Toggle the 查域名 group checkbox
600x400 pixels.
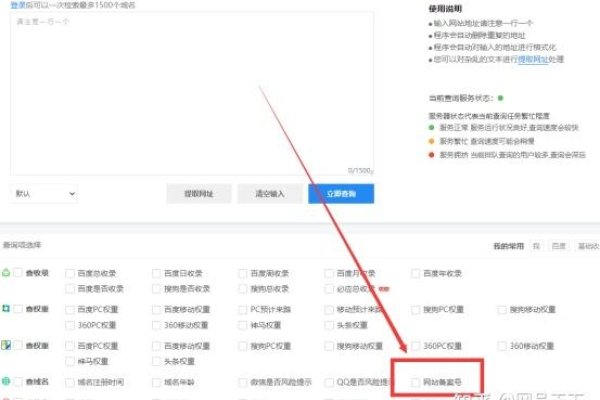click(x=18, y=381)
